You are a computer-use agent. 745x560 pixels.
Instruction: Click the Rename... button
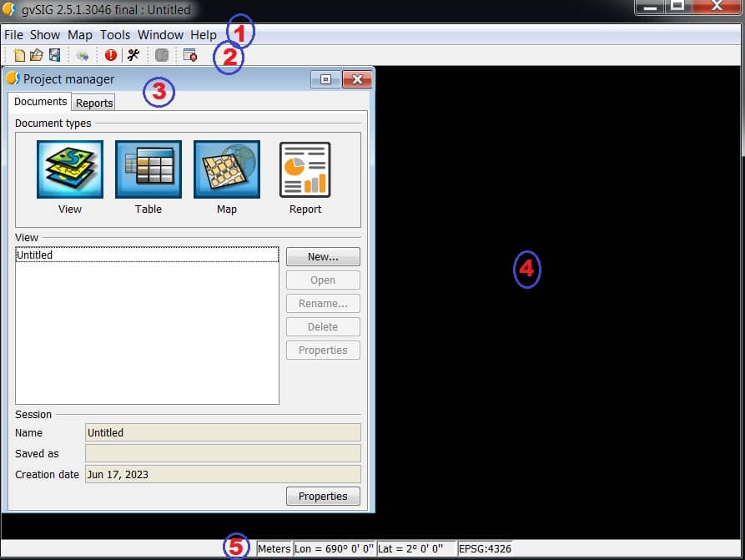tap(323, 303)
